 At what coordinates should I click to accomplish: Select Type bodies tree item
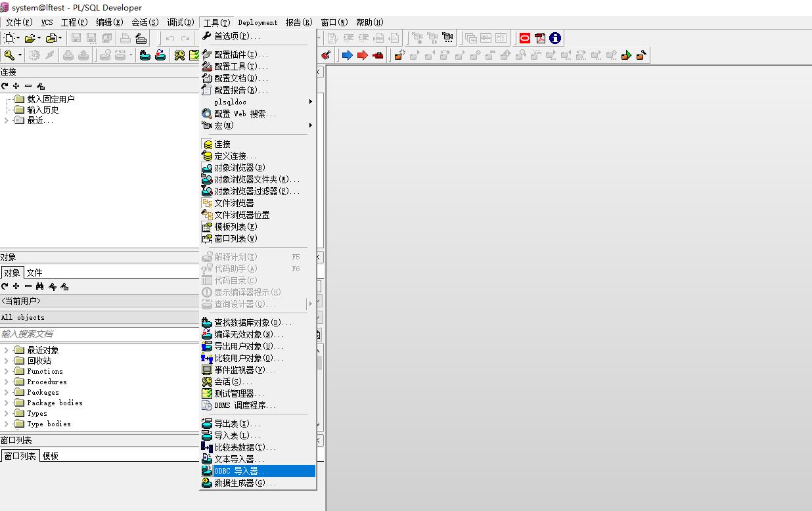click(49, 424)
